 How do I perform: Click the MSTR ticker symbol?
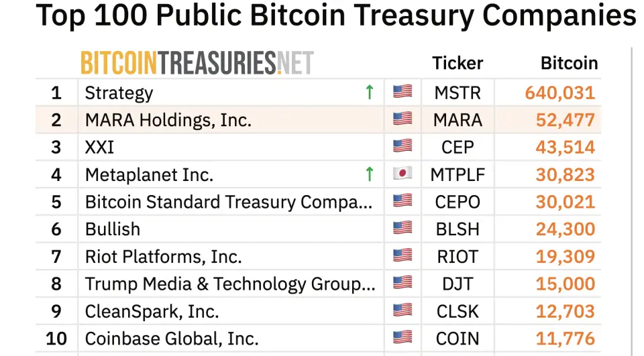[x=458, y=93]
